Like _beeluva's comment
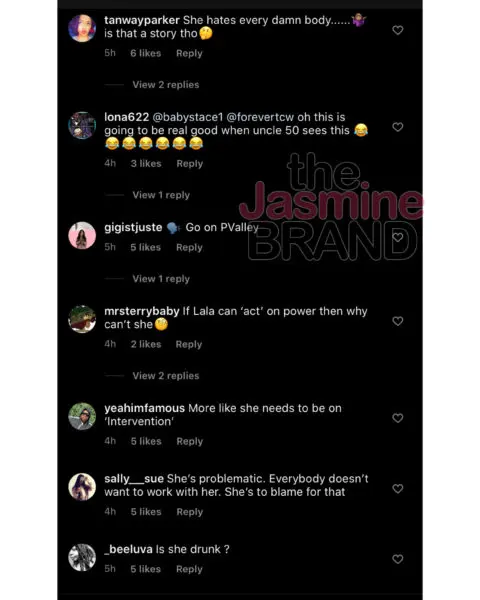The height and width of the screenshot is (600, 480). (x=398, y=559)
